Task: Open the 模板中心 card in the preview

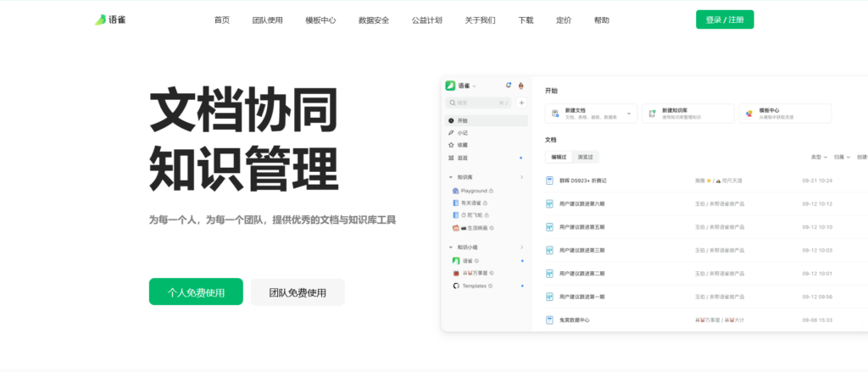Action: click(x=785, y=114)
